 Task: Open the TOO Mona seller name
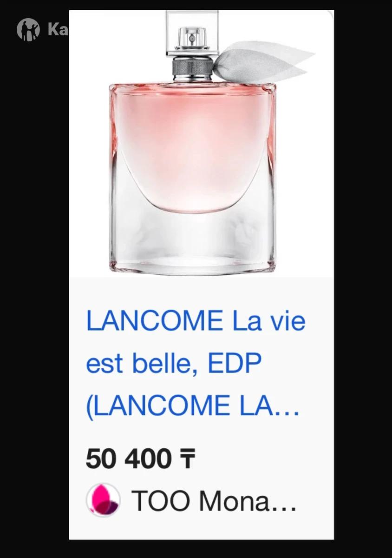pos(214,501)
